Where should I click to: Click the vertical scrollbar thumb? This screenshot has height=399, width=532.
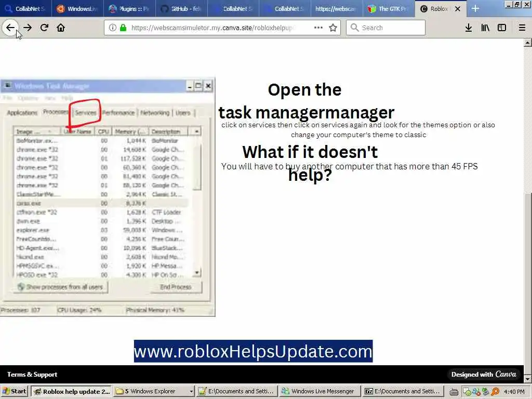(x=528, y=284)
